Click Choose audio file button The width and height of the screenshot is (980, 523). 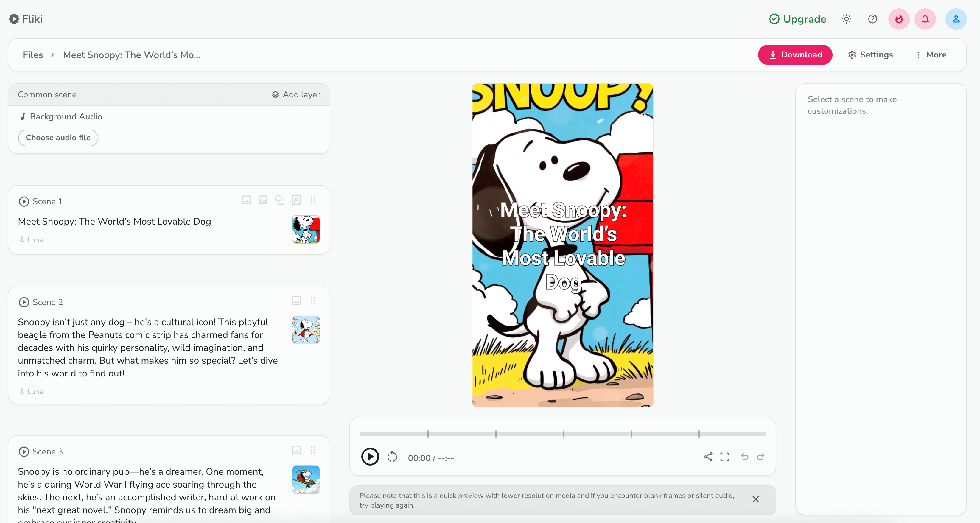(58, 138)
